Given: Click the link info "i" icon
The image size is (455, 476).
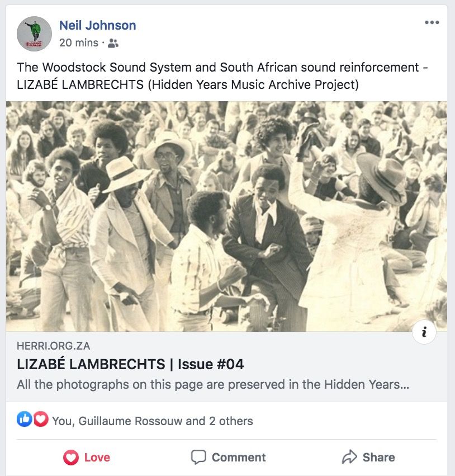Looking at the screenshot, I should point(424,332).
